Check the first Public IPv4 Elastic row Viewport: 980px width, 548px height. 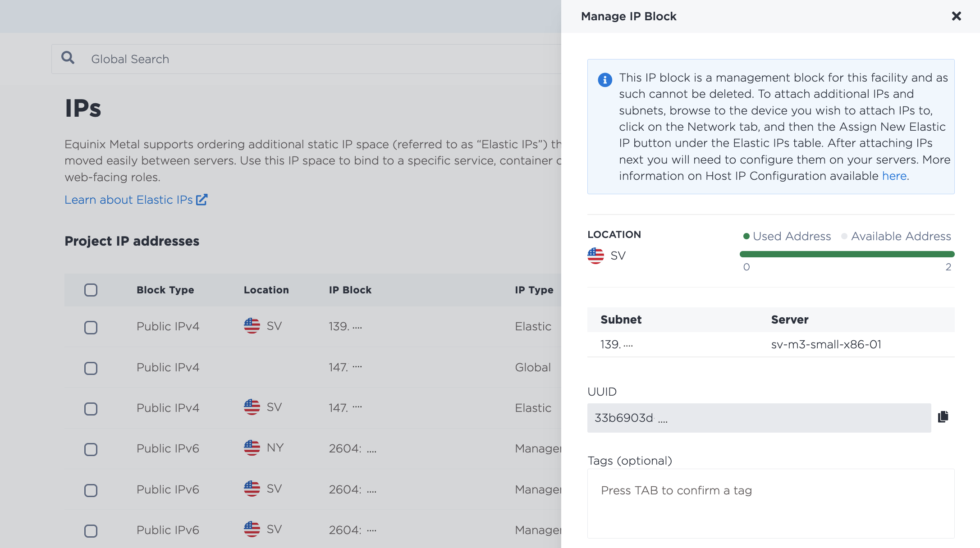tap(91, 327)
